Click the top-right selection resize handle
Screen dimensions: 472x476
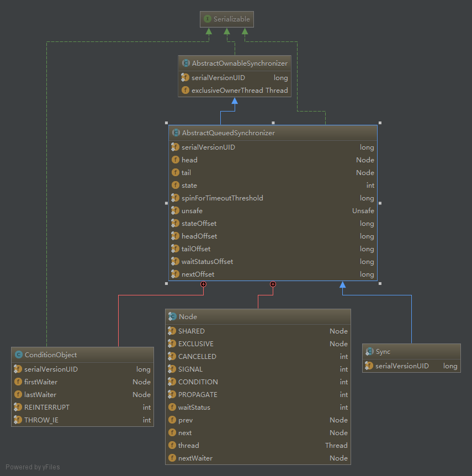[x=380, y=123]
